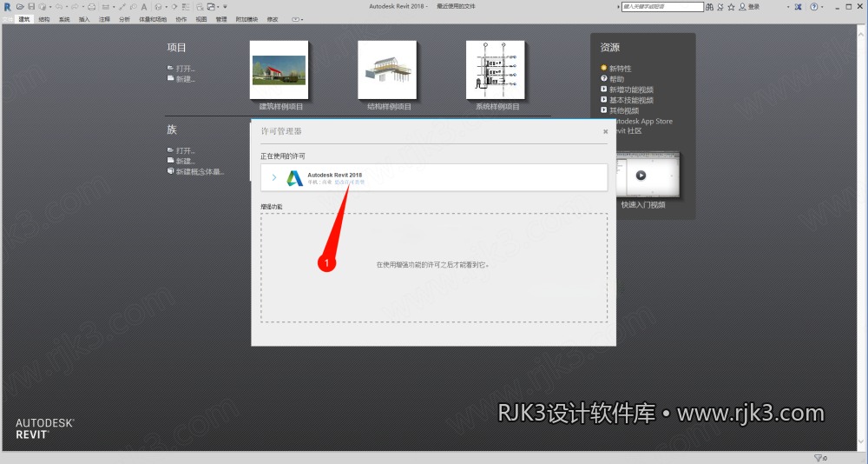Switch to the 插入 ribbon tab
Screen dimensions: 868x464
[84, 19]
